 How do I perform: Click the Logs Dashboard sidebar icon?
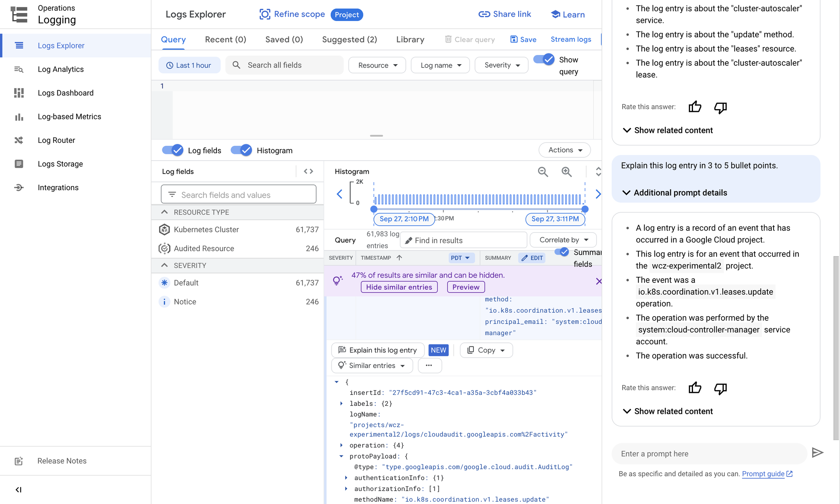pyautogui.click(x=19, y=93)
